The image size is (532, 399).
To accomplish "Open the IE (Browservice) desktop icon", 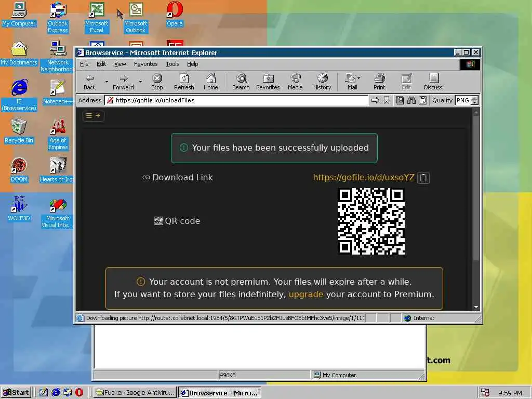I will pos(19,95).
